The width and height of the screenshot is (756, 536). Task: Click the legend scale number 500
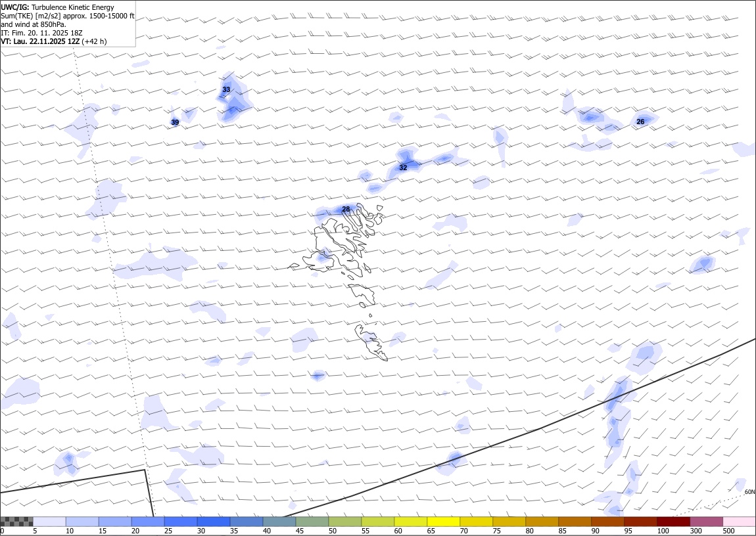[728, 531]
